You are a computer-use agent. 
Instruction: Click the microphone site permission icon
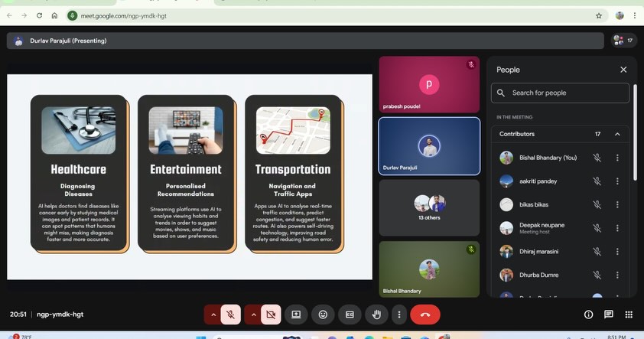coord(73,15)
